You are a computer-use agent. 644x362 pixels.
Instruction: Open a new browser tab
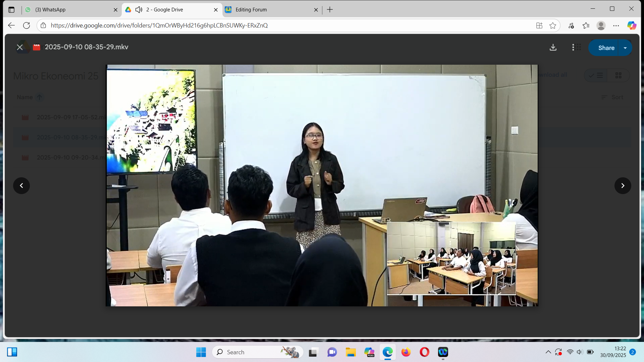coord(330,10)
